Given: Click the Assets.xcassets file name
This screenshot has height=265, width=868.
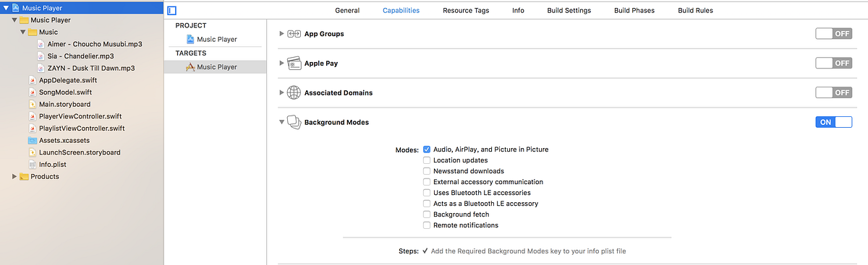Looking at the screenshot, I should (65, 140).
